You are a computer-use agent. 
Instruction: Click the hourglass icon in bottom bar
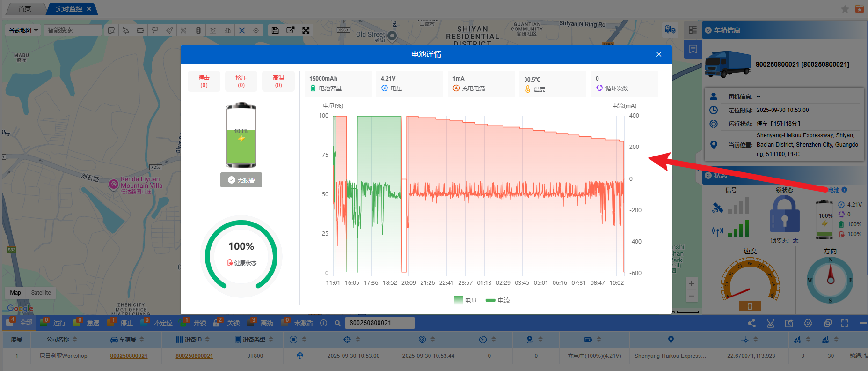[x=771, y=323]
